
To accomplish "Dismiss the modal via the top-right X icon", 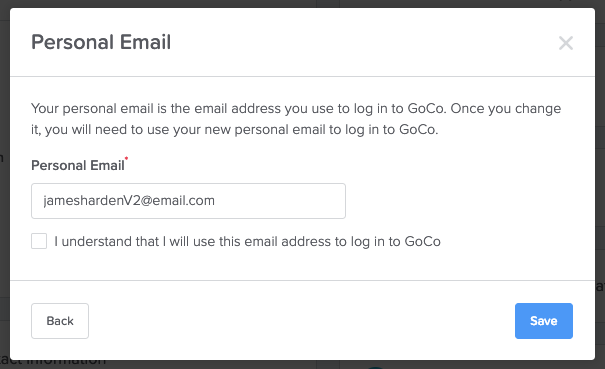I will (x=566, y=43).
